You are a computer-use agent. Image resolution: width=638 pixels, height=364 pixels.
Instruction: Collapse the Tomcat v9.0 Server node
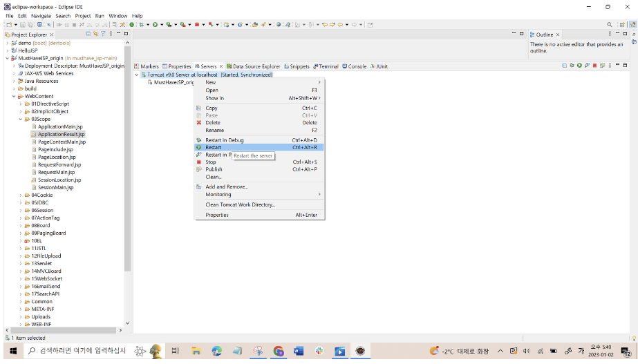tap(137, 75)
